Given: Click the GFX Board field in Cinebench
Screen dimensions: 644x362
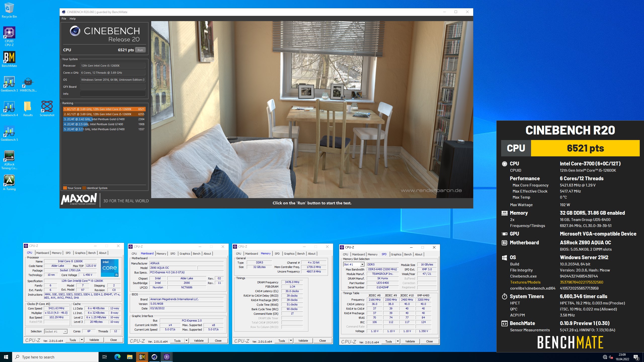Looking at the screenshot, I should 113,87.
